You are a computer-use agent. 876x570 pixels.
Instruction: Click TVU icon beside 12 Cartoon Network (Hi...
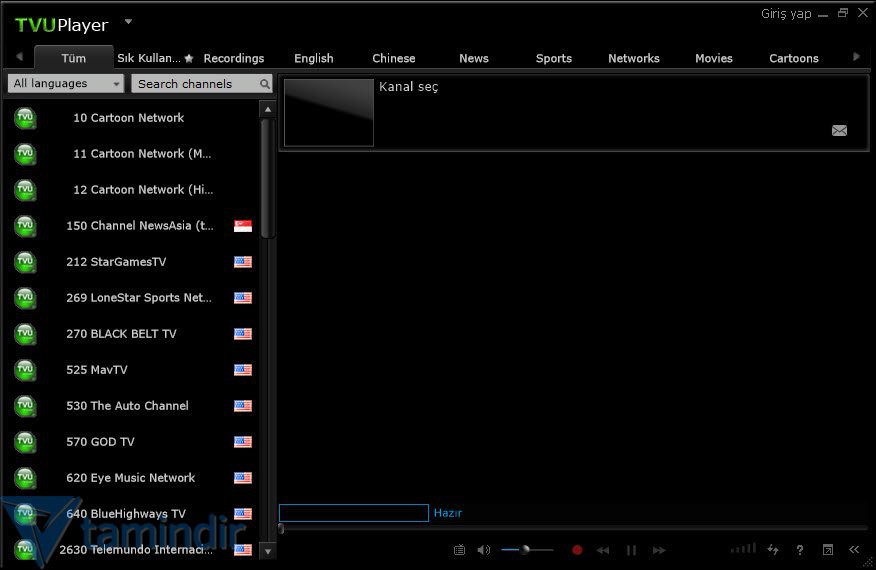point(25,190)
